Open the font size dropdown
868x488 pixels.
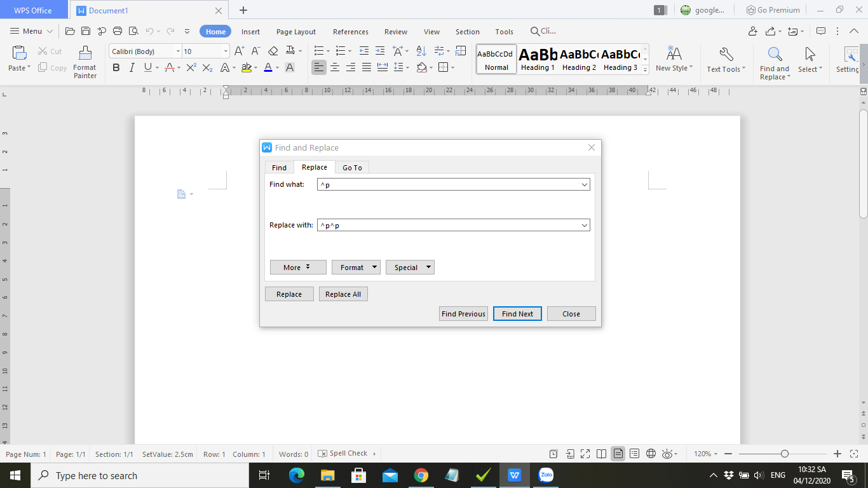[224, 50]
